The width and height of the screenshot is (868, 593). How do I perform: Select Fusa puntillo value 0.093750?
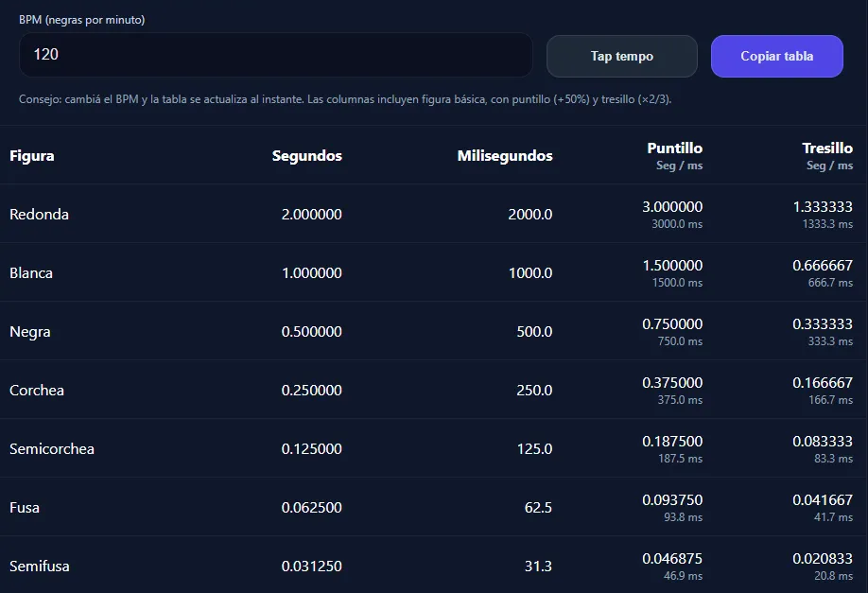point(672,500)
